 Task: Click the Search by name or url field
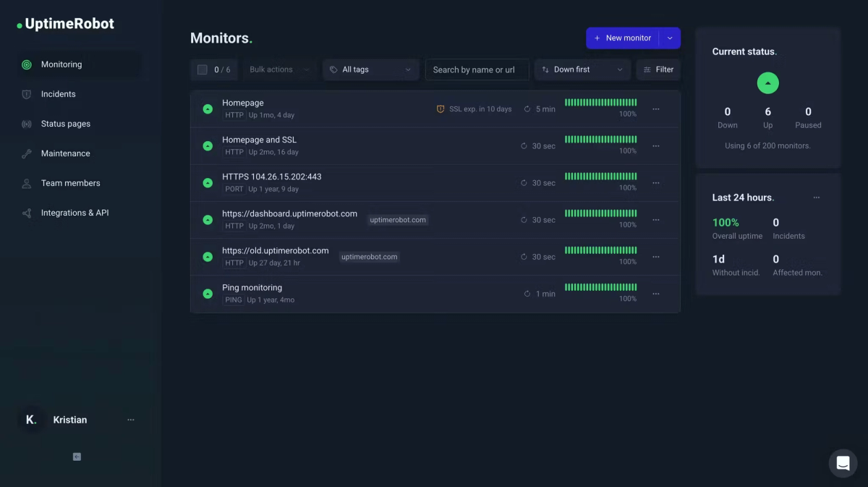477,69
